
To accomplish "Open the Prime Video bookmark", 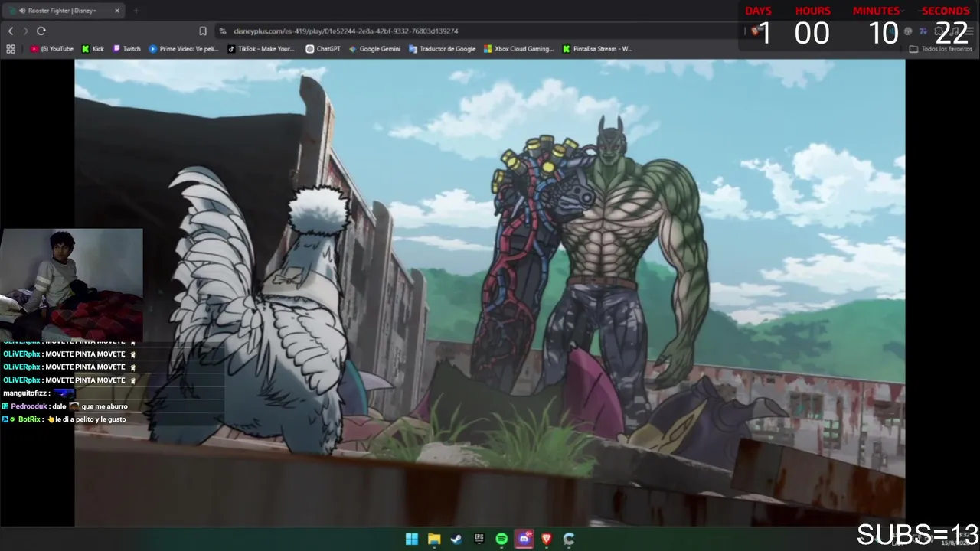I will (x=184, y=49).
